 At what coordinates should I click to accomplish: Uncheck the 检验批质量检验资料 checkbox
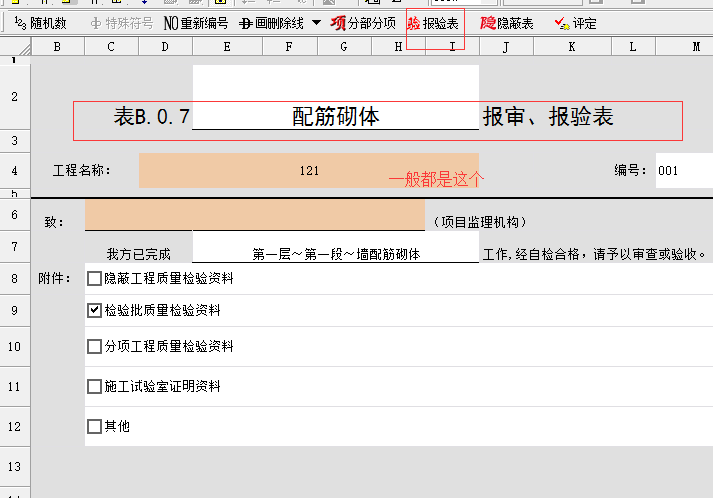point(95,311)
